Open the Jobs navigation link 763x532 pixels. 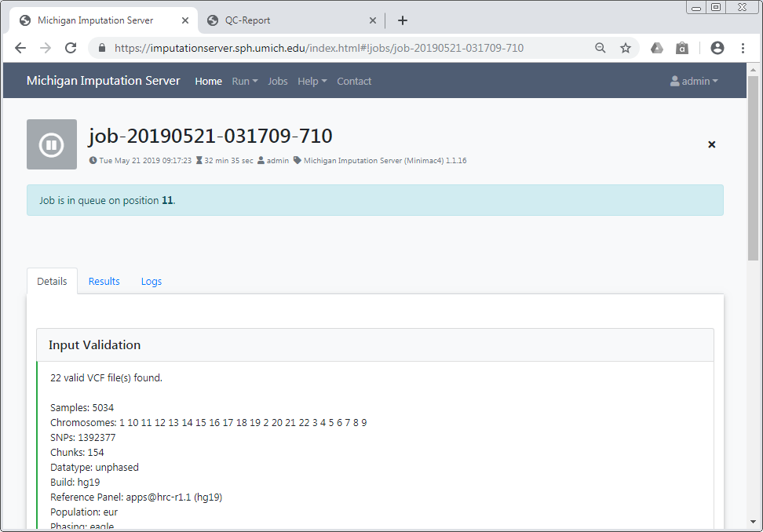[278, 81]
